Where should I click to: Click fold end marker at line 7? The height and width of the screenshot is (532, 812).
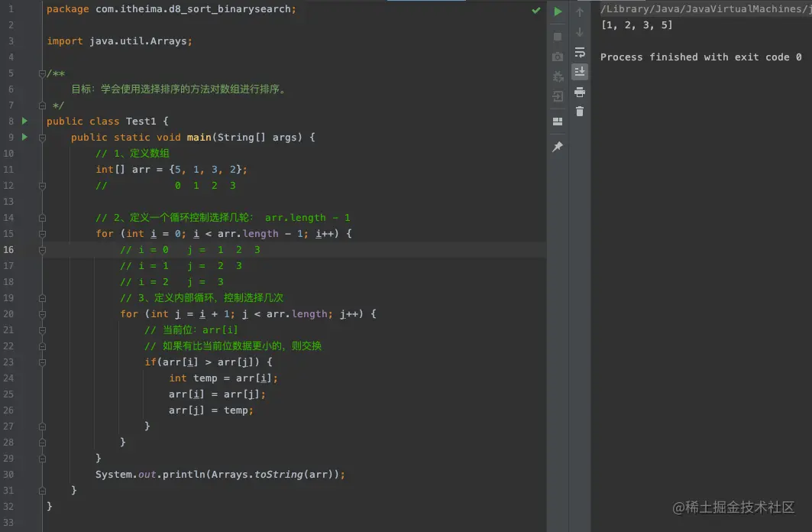[43, 105]
